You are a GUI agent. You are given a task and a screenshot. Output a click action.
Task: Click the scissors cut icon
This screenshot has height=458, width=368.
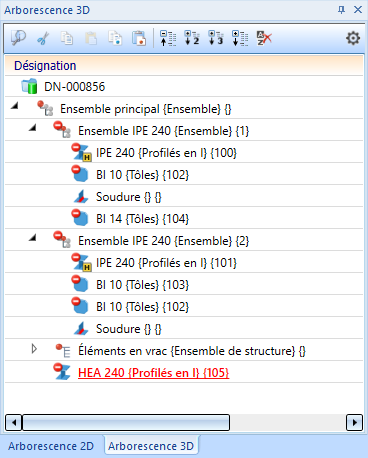[43, 38]
